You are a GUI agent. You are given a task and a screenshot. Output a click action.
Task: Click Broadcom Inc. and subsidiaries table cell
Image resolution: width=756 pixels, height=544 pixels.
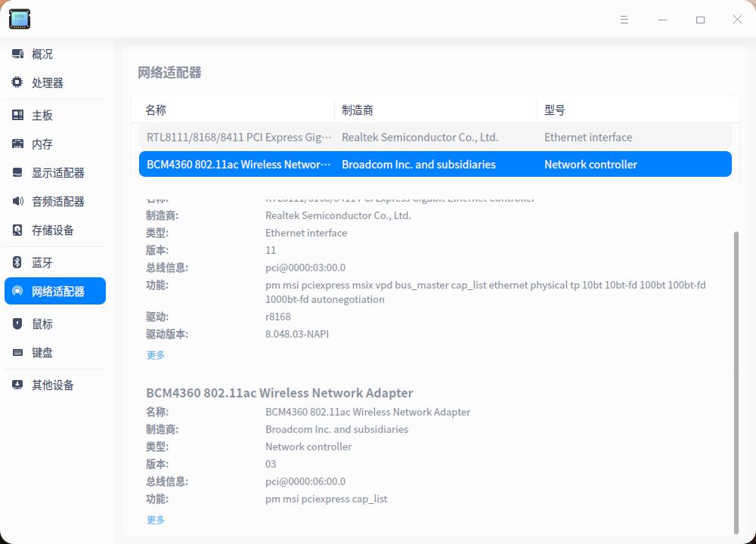[x=419, y=164]
